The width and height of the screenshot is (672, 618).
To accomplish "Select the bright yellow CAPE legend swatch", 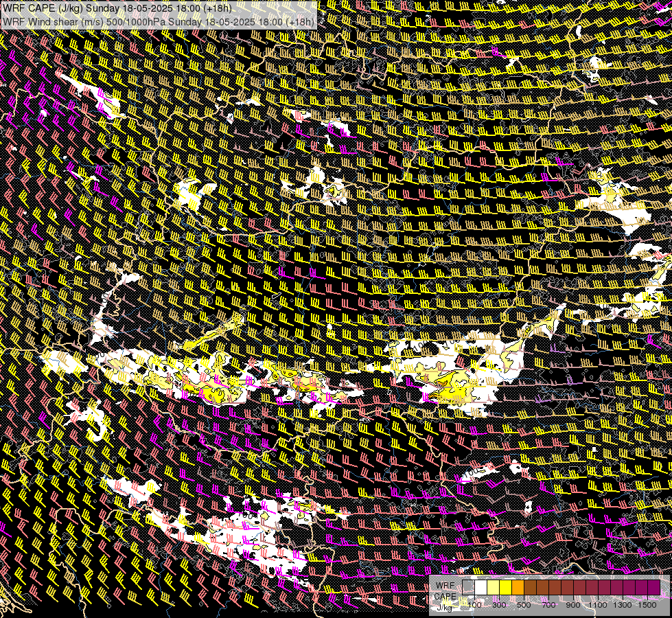I will 506,587.
